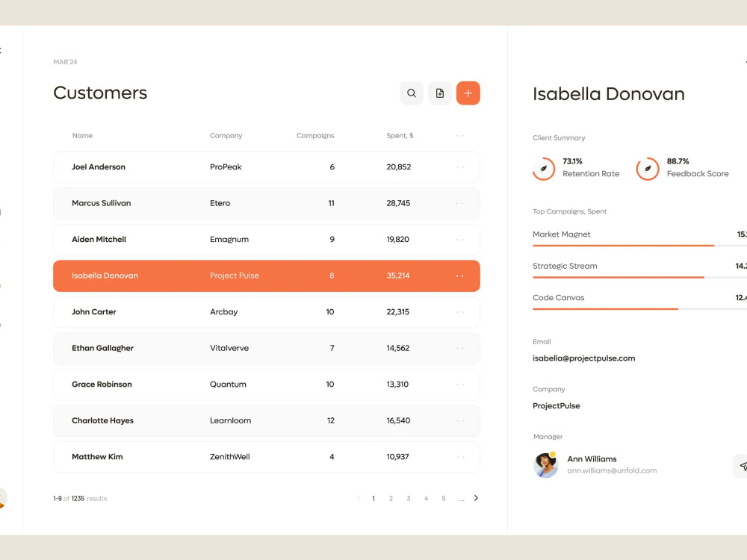
Task: Click ProjectPulse company in detail panel
Action: click(556, 406)
